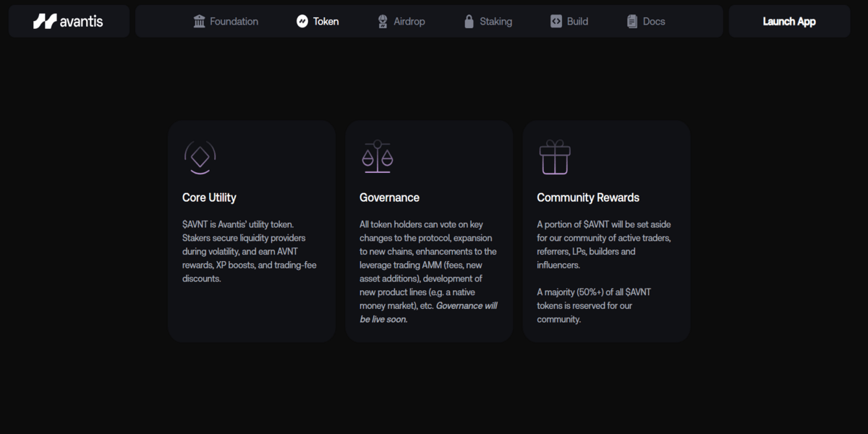Click the Community Rewards gift box icon
This screenshot has height=434, width=868.
click(x=555, y=157)
